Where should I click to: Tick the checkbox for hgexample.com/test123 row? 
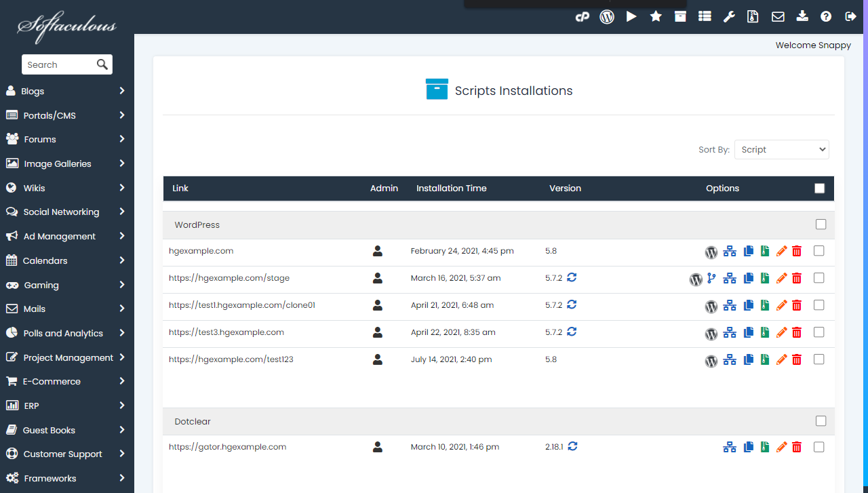click(818, 359)
